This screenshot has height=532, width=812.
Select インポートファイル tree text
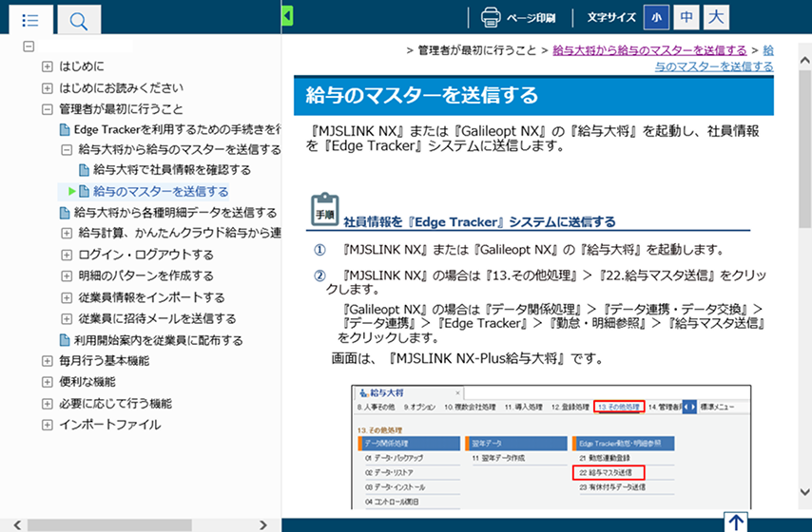pyautogui.click(x=109, y=425)
